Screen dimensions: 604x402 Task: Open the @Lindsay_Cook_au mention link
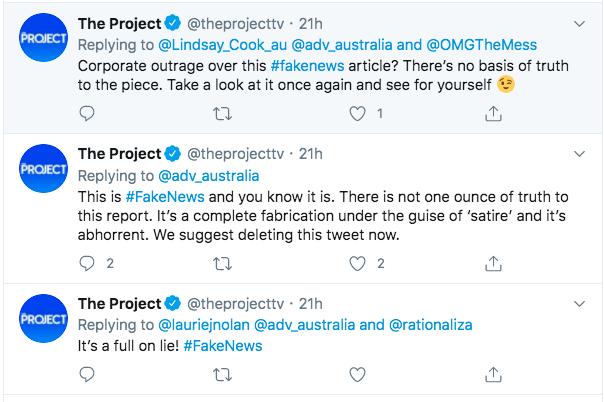pos(223,45)
